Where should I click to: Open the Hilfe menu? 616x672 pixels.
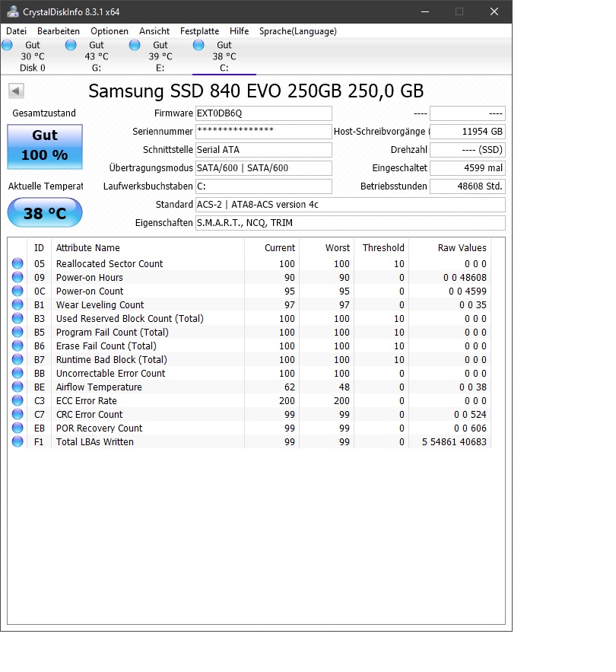239,31
